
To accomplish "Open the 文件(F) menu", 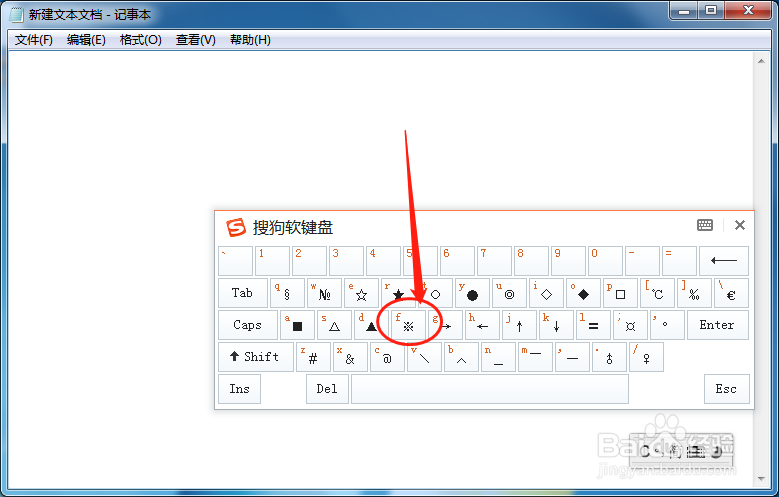I will click(x=34, y=40).
